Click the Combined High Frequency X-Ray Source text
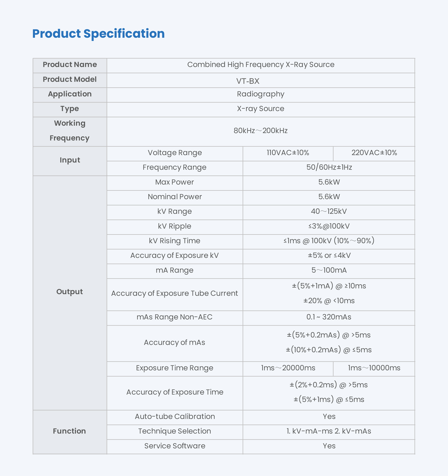448x476 pixels. pos(261,65)
